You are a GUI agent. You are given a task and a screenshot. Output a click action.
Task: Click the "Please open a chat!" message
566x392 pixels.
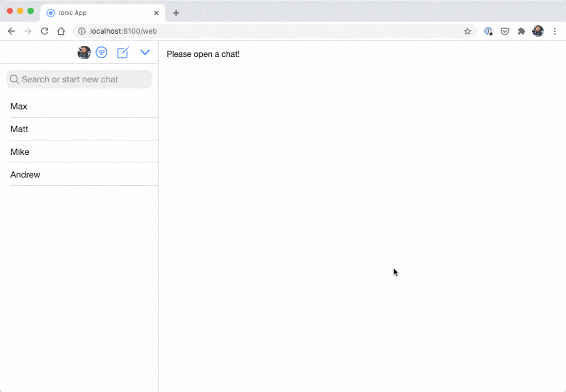(203, 54)
